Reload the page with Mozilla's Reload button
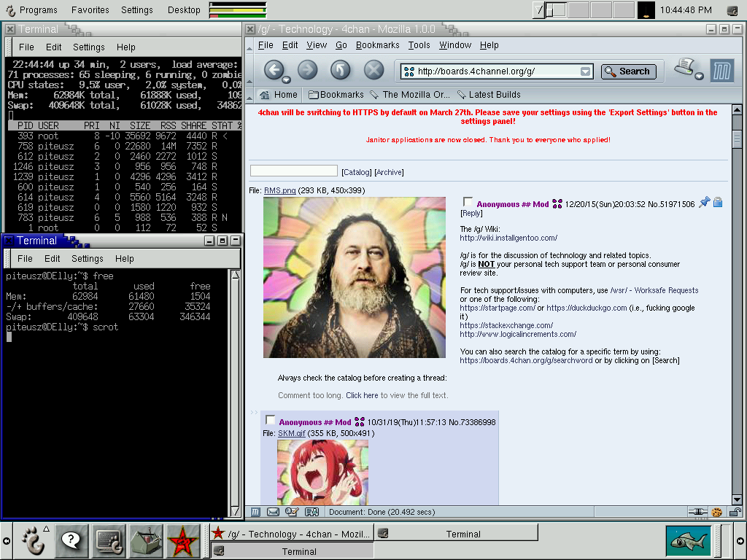The height and width of the screenshot is (560, 747). tap(340, 70)
